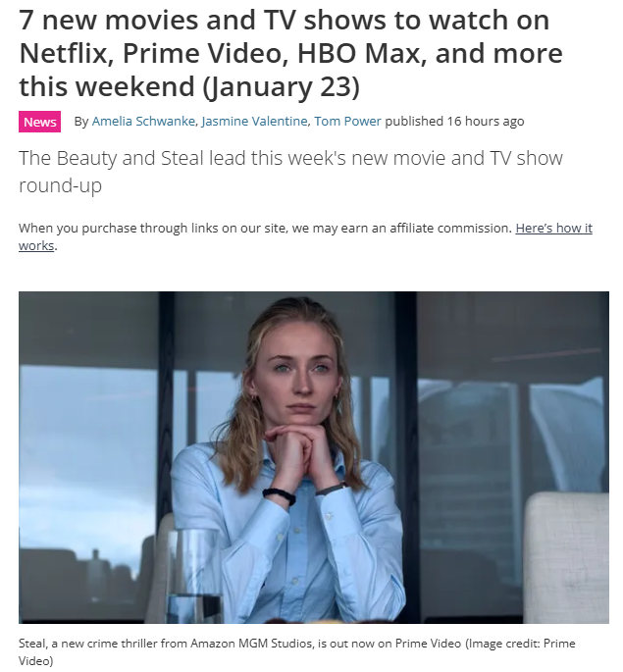Click "HBO Max" in the headline
This screenshot has width=623, height=672.
361,53
